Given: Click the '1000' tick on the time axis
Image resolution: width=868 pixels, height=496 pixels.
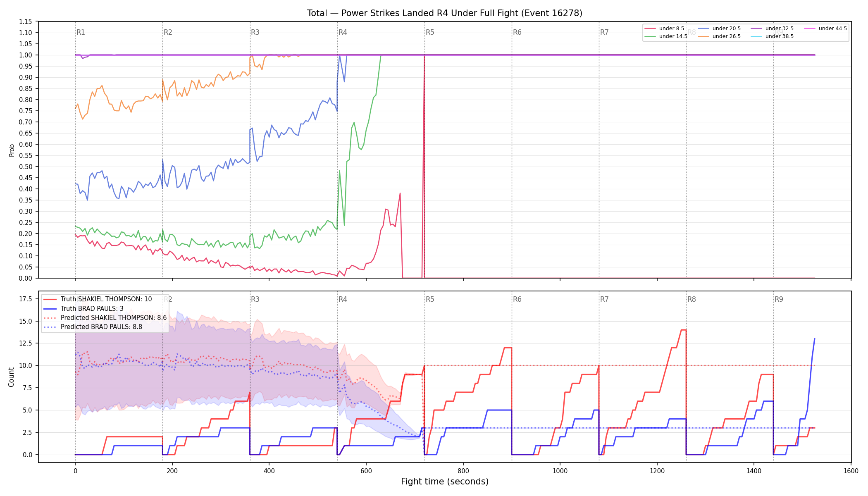Looking at the screenshot, I should point(560,471).
